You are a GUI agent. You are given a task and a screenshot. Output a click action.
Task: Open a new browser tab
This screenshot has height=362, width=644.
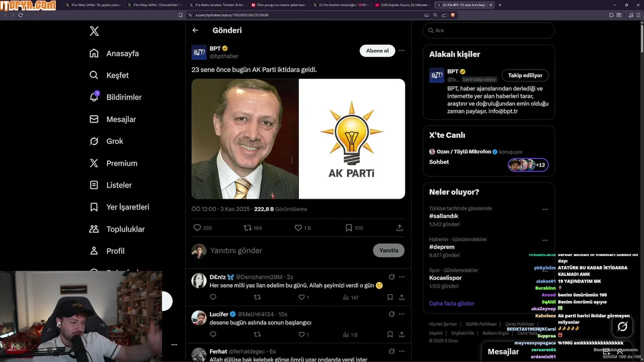point(500,5)
